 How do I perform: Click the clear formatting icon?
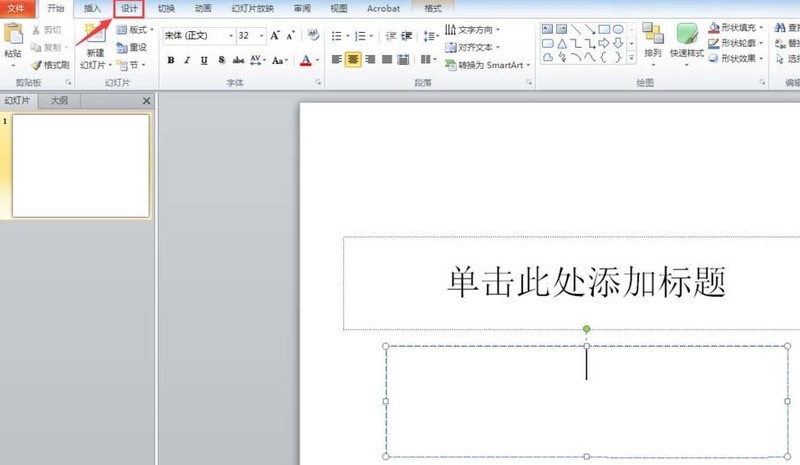click(x=313, y=35)
